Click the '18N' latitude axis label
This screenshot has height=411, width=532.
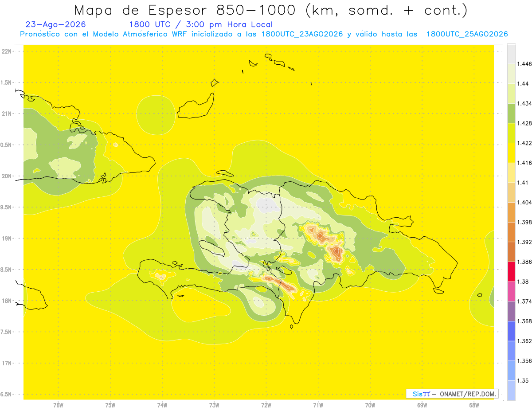point(6,301)
